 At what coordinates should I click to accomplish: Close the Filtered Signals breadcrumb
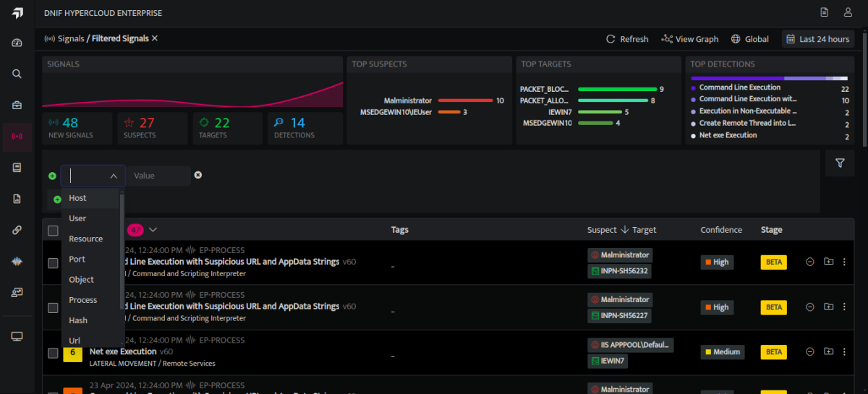155,38
